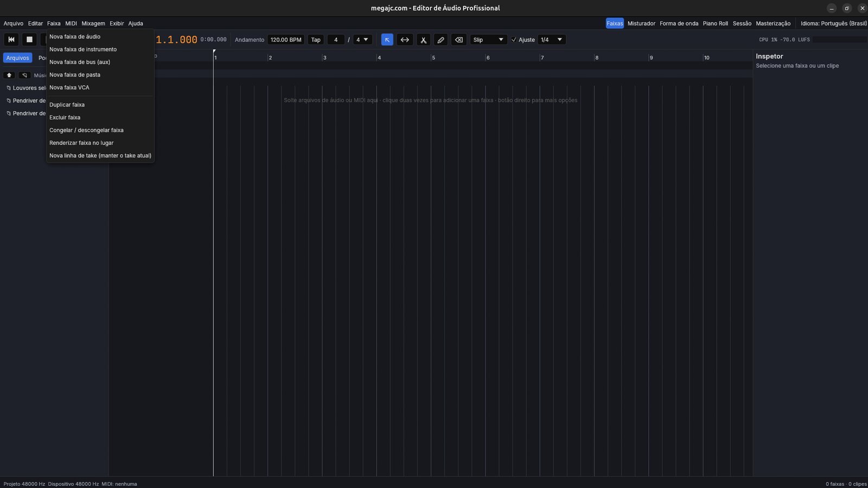This screenshot has width=868, height=488.
Task: Switch to the Sessão tab
Action: point(742,23)
